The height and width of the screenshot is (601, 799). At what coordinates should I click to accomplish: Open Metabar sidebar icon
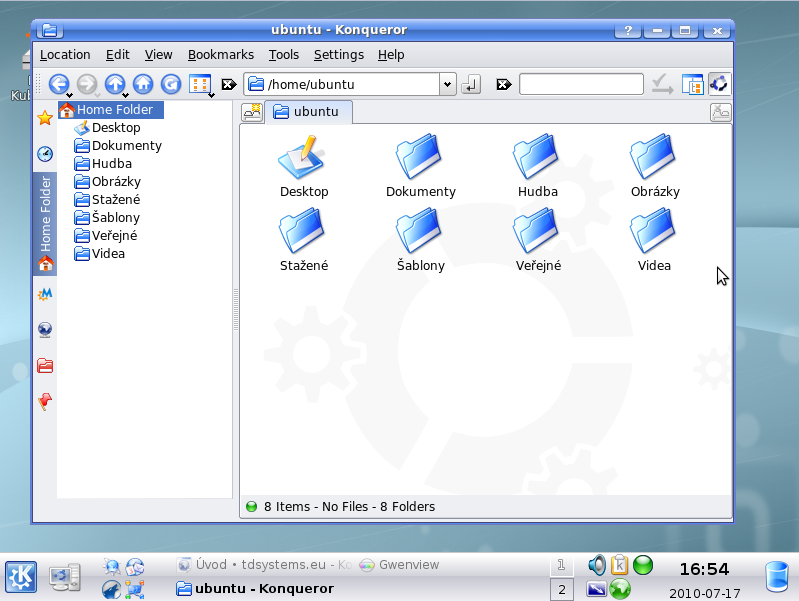[45, 294]
